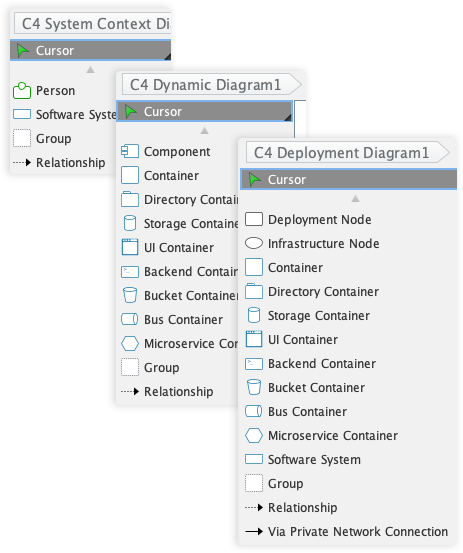Pick the Component element in Dynamic Diagram palette

[166, 152]
